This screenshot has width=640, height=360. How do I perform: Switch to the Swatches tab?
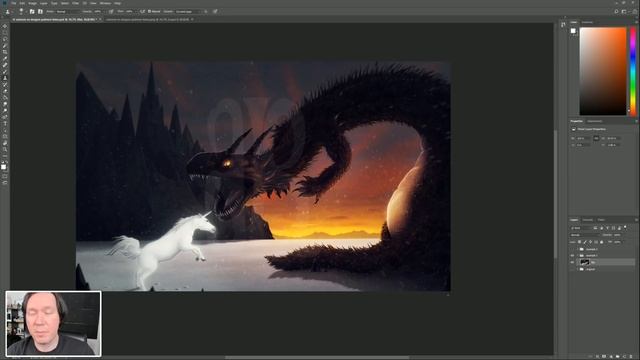[x=587, y=22]
